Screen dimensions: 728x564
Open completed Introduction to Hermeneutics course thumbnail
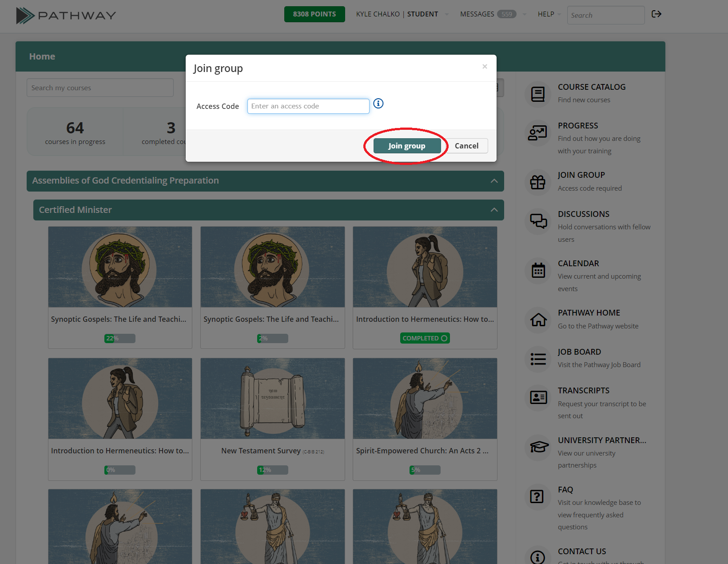click(425, 267)
